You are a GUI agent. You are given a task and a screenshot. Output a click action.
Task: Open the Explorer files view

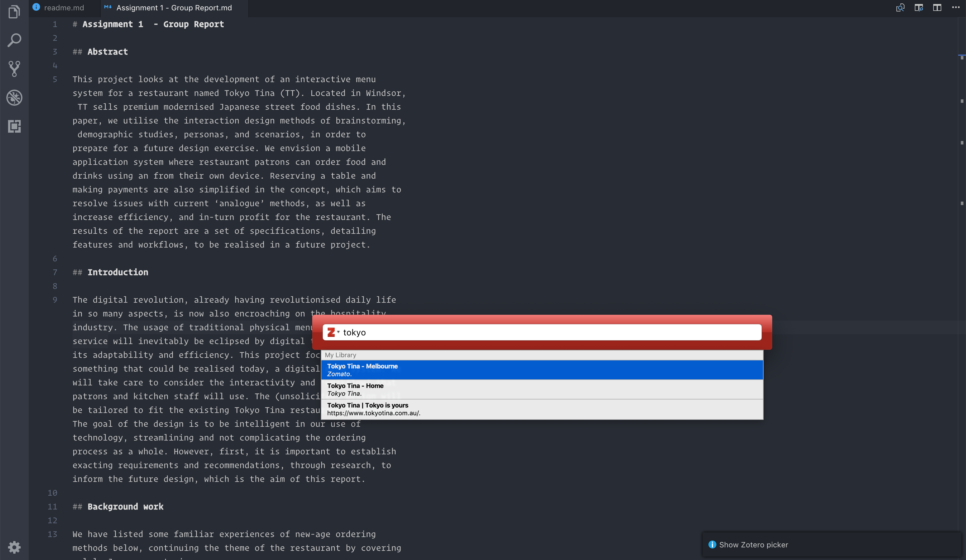click(x=14, y=12)
